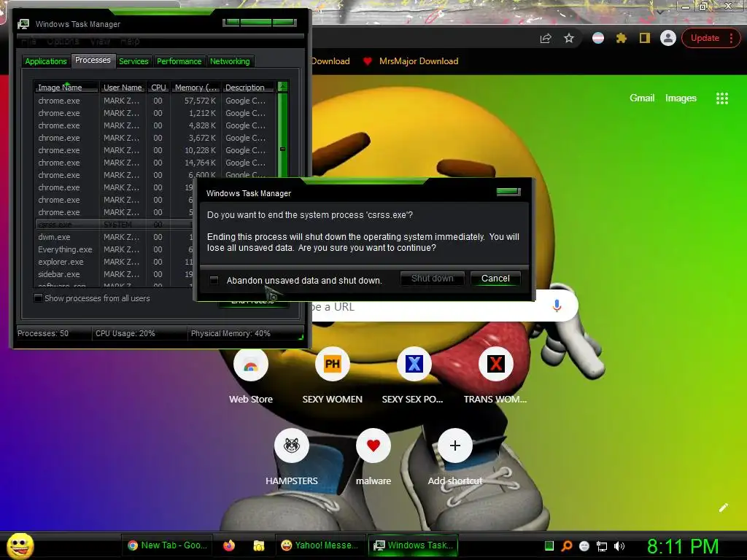Start voice search with microphone icon
747x560 pixels.
(x=557, y=306)
